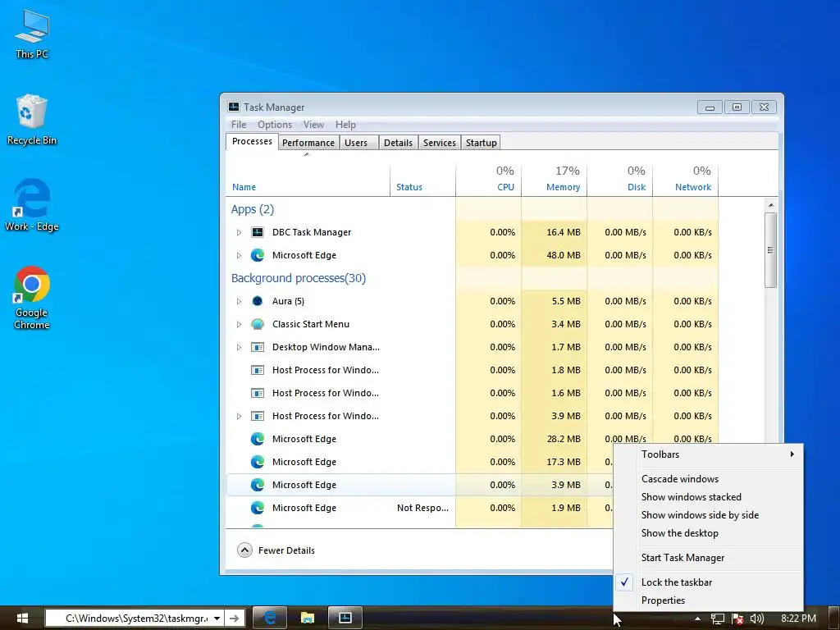Open the taskbar address dropdown arrow
Image resolution: width=840 pixels, height=630 pixels.
[x=217, y=619]
